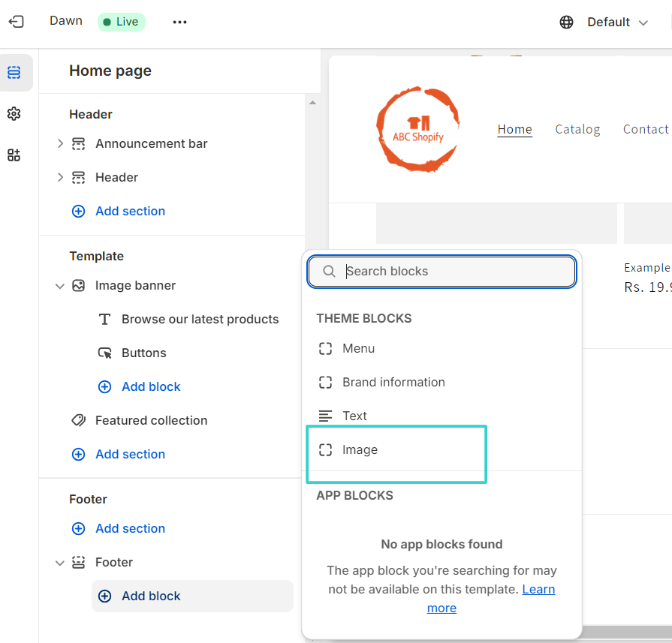Collapse the Footer section
Screen dimensions: 672x643
click(x=59, y=562)
